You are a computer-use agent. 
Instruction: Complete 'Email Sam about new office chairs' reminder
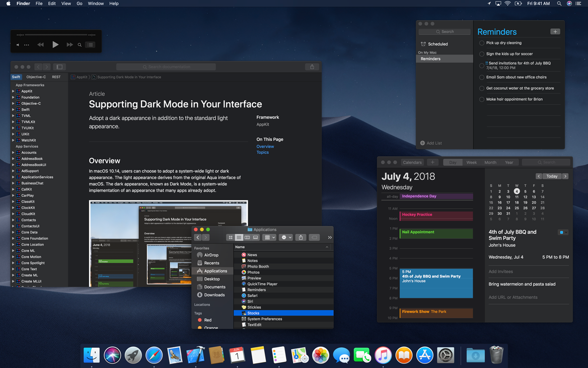pyautogui.click(x=482, y=76)
